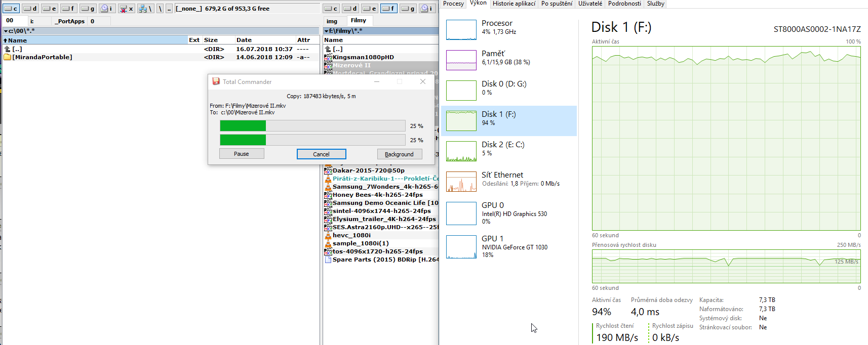Click VLC cone icon of Piráti-z-Karibiku file

pyautogui.click(x=328, y=179)
